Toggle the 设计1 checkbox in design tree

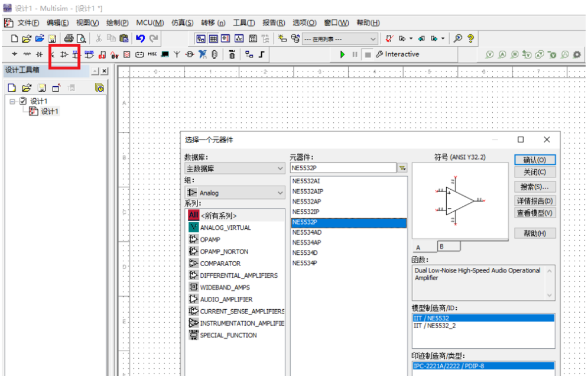(23, 101)
